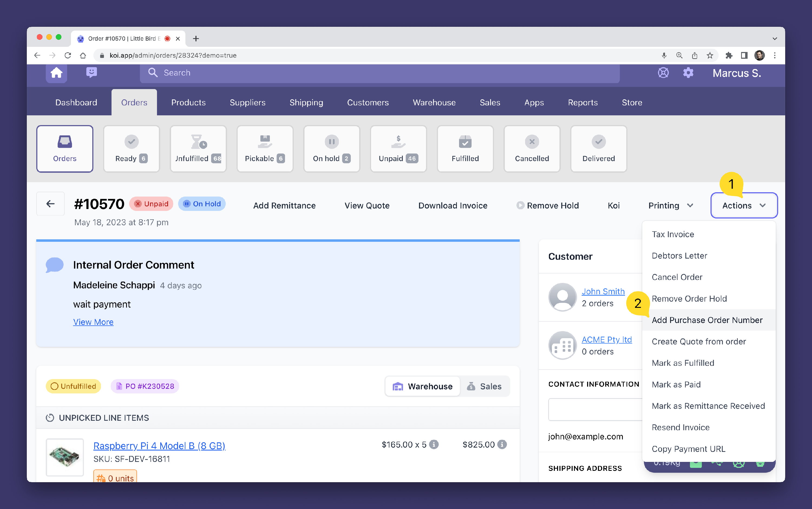Expand browser tab list chevron
This screenshot has width=812, height=509.
tap(774, 39)
